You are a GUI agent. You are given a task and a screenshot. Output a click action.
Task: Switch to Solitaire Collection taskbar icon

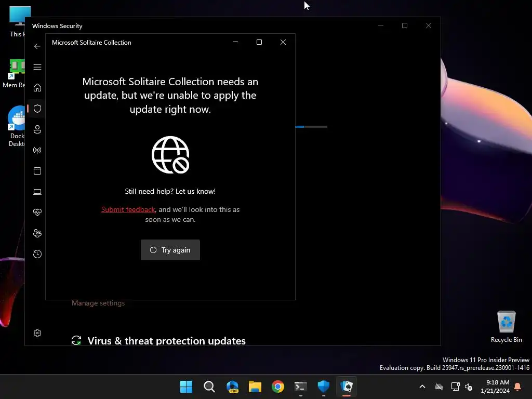click(x=347, y=387)
